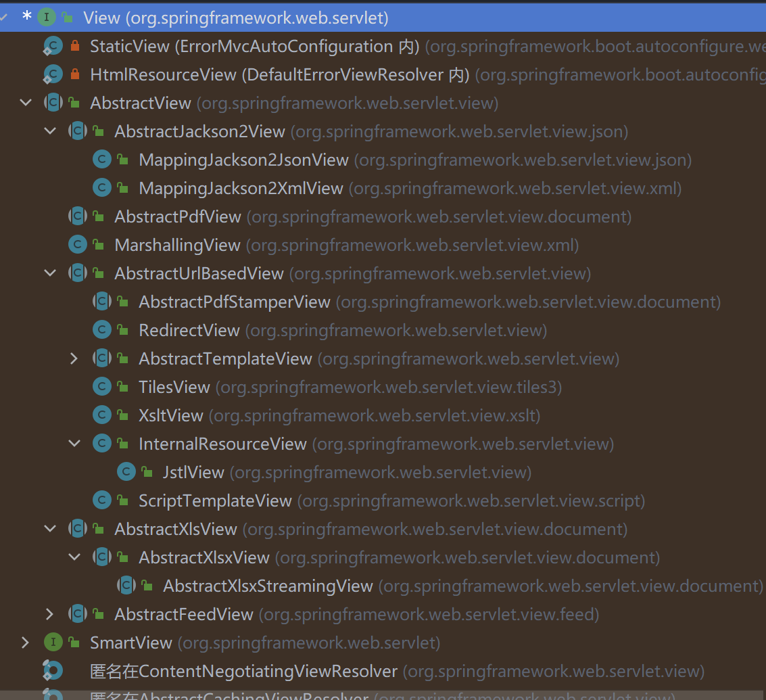Click the abstract class icon of AbstractFeedView
Screen dimensions: 766x700
click(x=78, y=614)
